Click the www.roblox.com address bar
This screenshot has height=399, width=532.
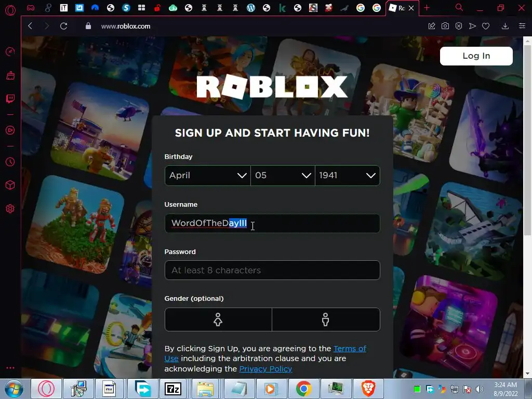pos(126,26)
